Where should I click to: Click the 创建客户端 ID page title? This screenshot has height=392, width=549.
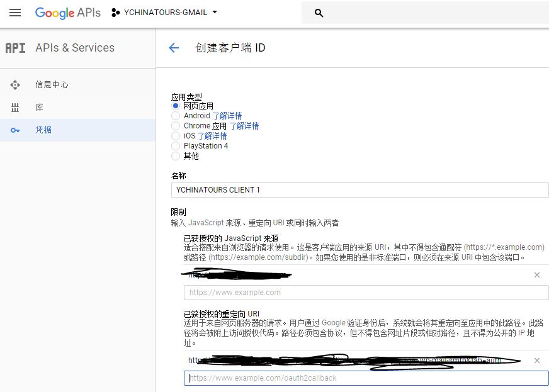[x=230, y=48]
